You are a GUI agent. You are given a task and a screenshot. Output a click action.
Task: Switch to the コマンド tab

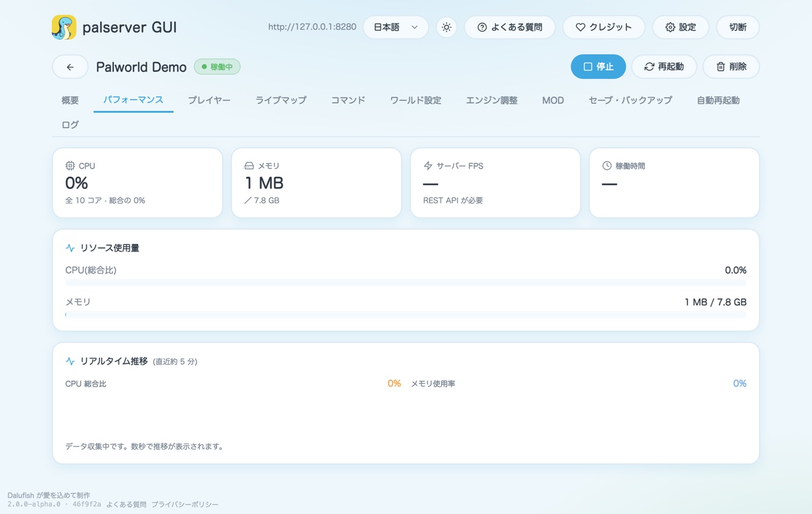348,100
